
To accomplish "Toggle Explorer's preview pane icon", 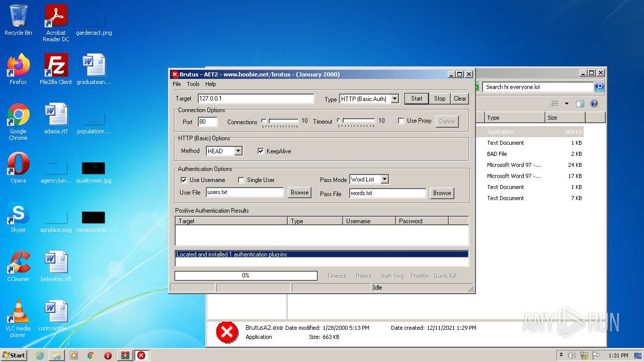I will [580, 104].
